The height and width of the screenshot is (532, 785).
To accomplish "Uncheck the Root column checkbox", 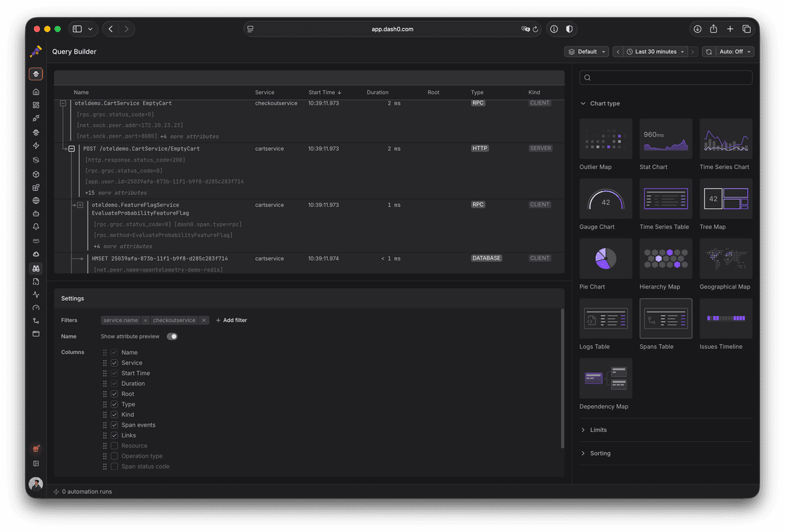I will pyautogui.click(x=114, y=394).
